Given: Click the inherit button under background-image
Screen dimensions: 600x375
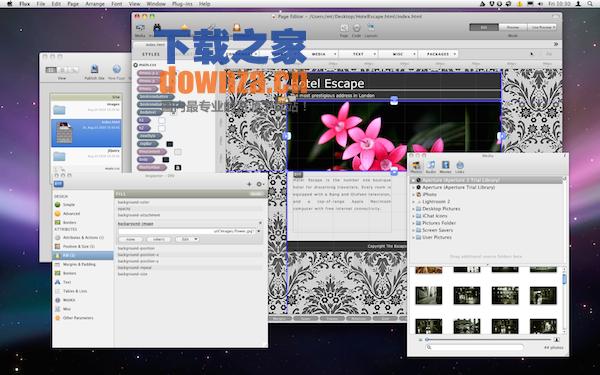Looking at the screenshot, I should (159, 239).
